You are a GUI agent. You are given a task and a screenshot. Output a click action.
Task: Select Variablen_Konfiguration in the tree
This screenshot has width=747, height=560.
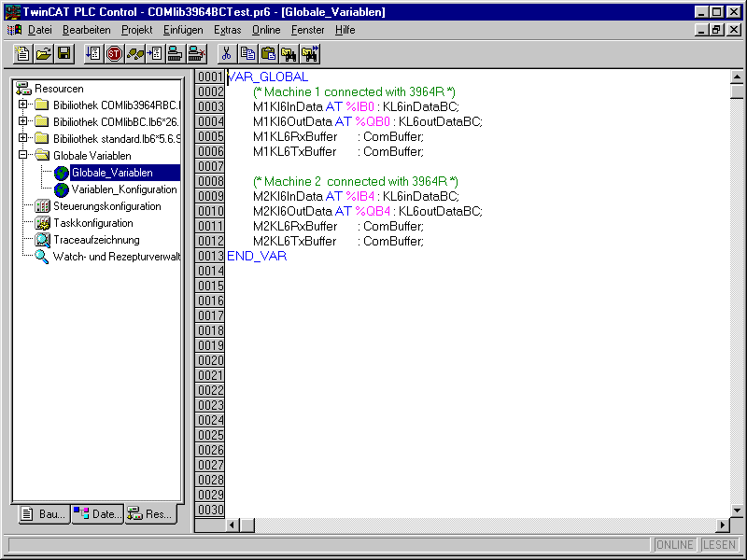pyautogui.click(x=124, y=189)
